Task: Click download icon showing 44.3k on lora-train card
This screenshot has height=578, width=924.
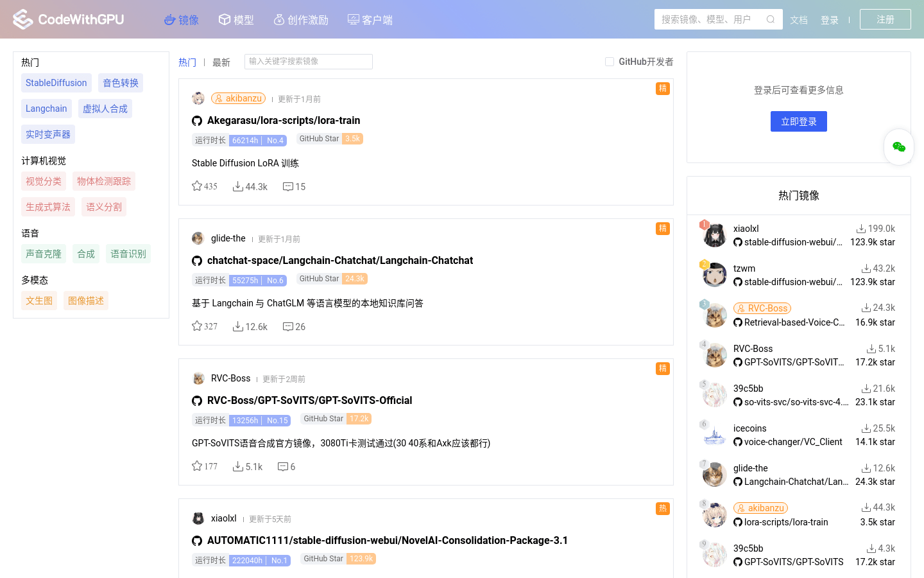Action: 238,186
